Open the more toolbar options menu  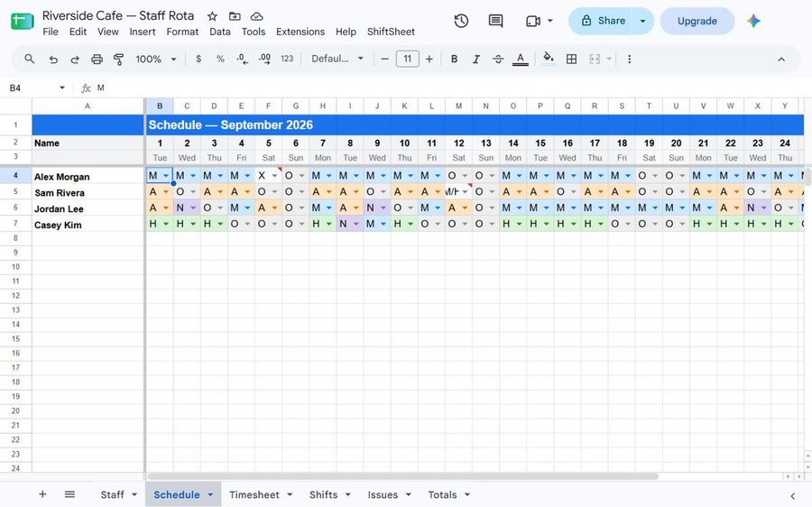pyautogui.click(x=629, y=59)
